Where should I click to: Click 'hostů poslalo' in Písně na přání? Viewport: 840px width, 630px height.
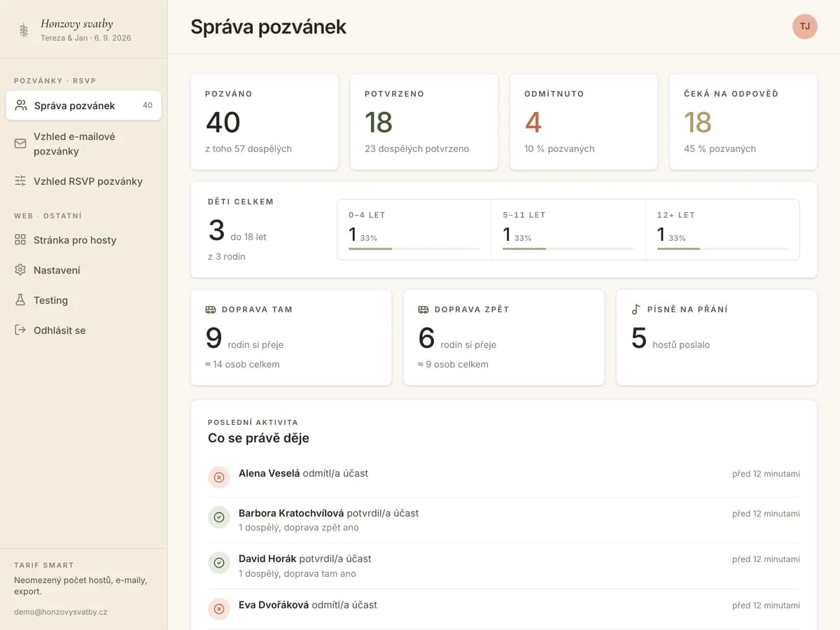[681, 344]
